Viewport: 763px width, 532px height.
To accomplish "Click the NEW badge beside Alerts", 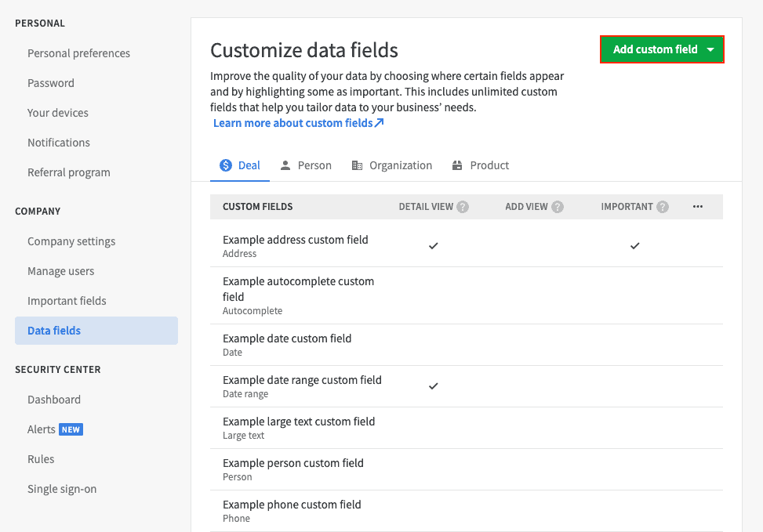I will pos(71,429).
